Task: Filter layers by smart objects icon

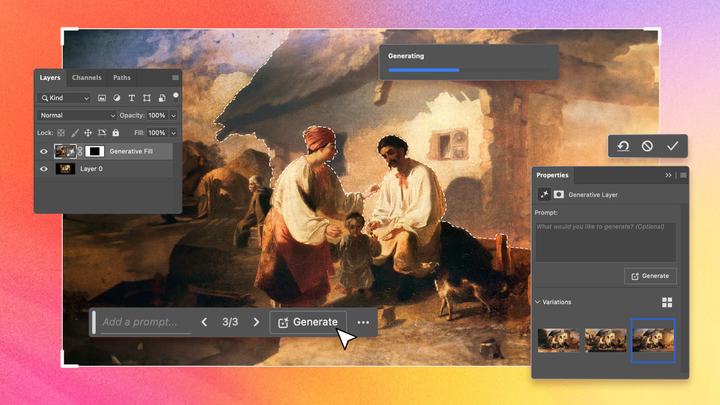Action: click(162, 98)
